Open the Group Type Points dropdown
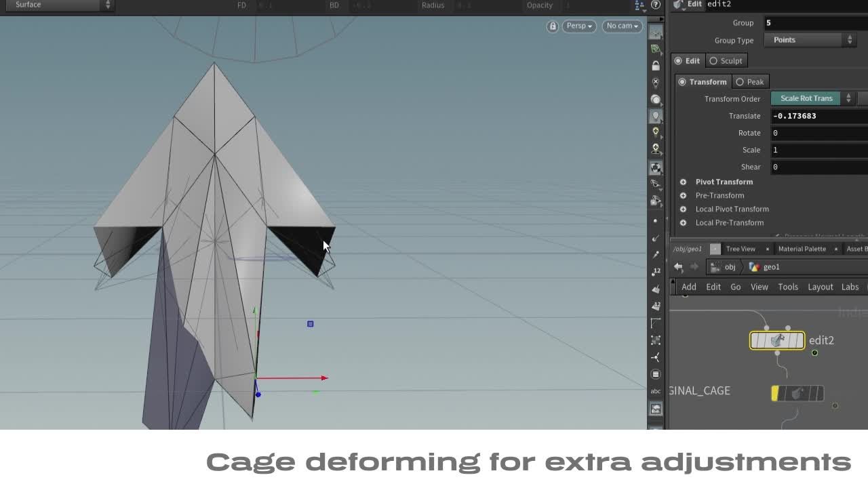Screen dimensions: 868x488 (811, 40)
